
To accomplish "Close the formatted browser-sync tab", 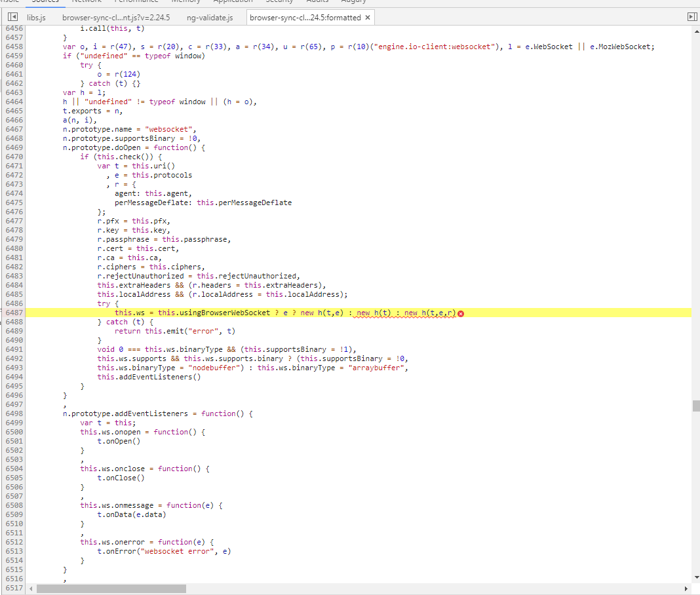I will click(x=367, y=18).
